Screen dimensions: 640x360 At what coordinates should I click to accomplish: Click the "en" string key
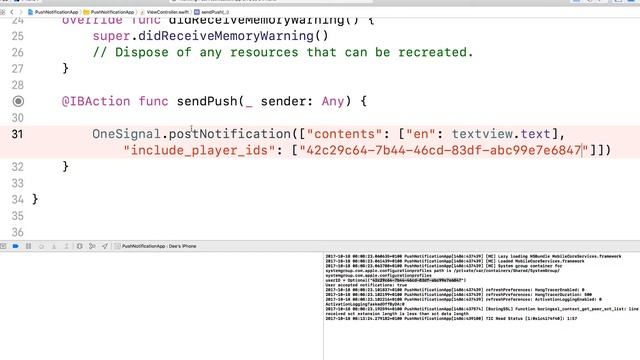point(420,134)
